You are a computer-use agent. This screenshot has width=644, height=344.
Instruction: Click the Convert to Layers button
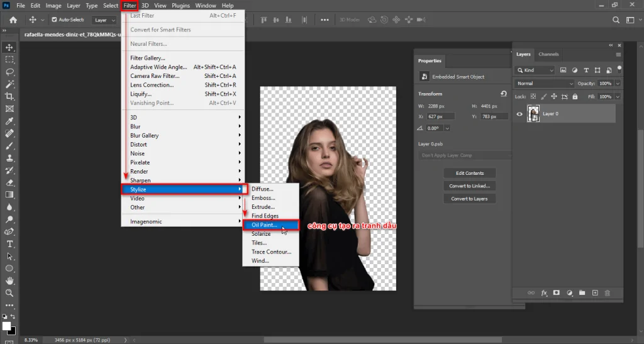(x=469, y=199)
